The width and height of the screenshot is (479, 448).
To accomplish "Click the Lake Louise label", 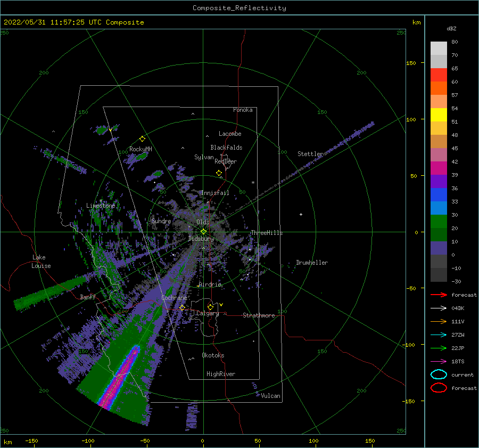I will 41,262.
